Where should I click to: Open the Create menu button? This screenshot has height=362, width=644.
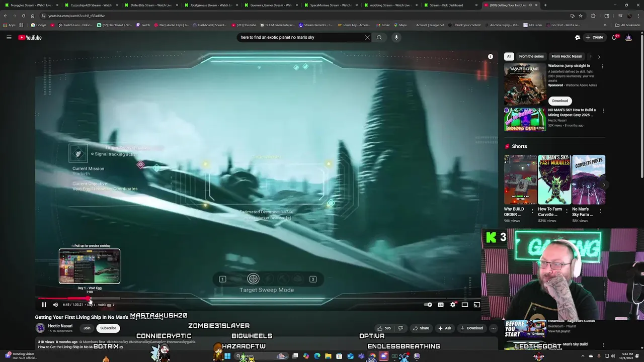pyautogui.click(x=595, y=37)
